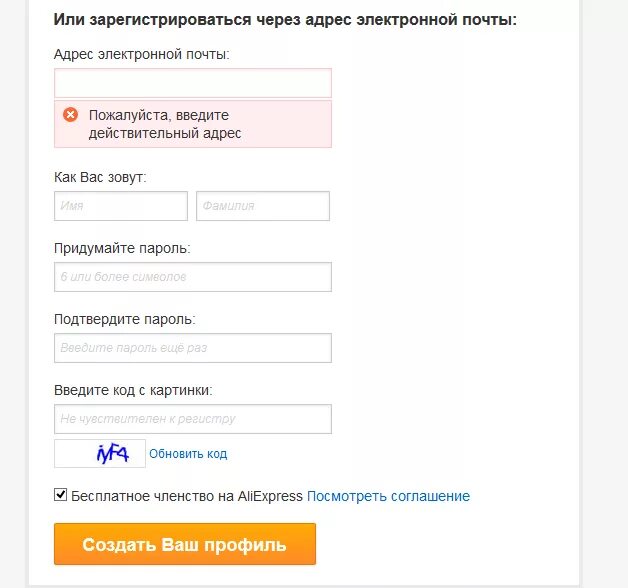Focus the email address input field

tap(193, 83)
